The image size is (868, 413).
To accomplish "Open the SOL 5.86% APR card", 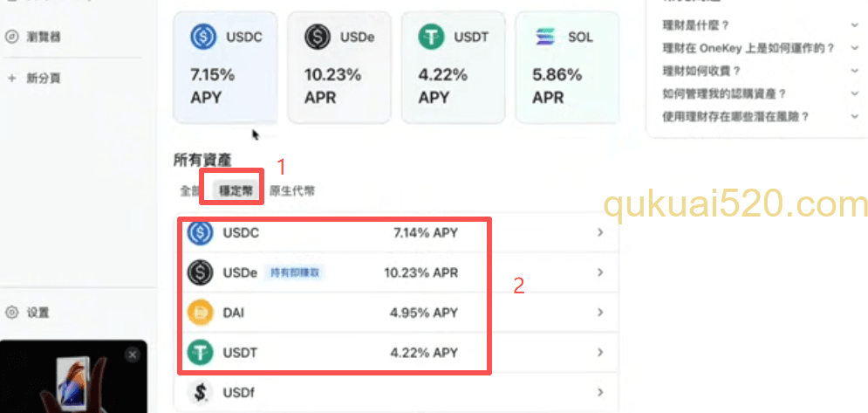I will tap(567, 67).
